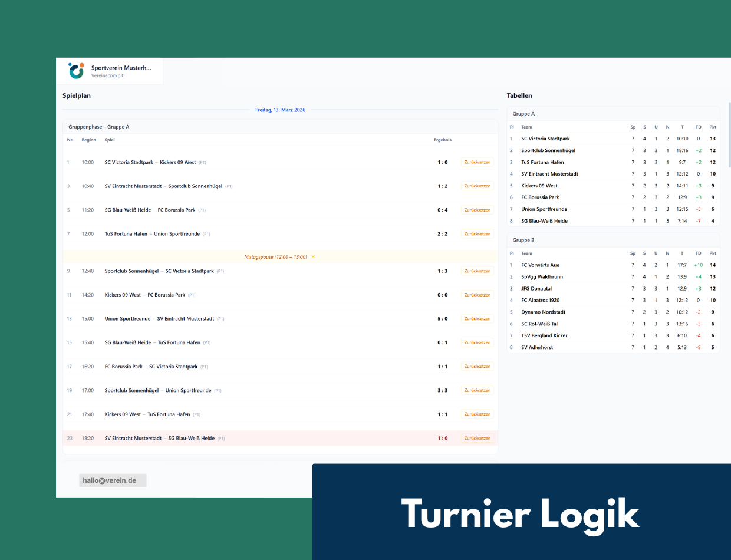731x560 pixels.
Task: Remove the Mittagspause break with the × icon
Action: pos(313,257)
